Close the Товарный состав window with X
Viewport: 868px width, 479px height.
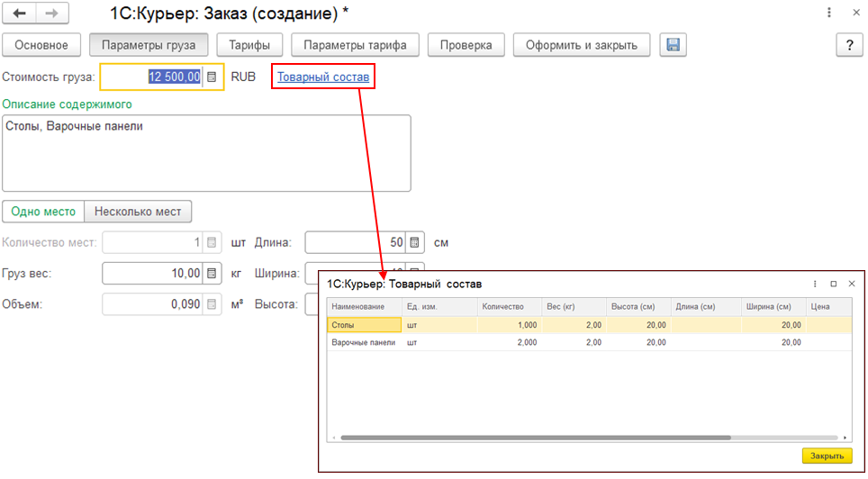852,285
